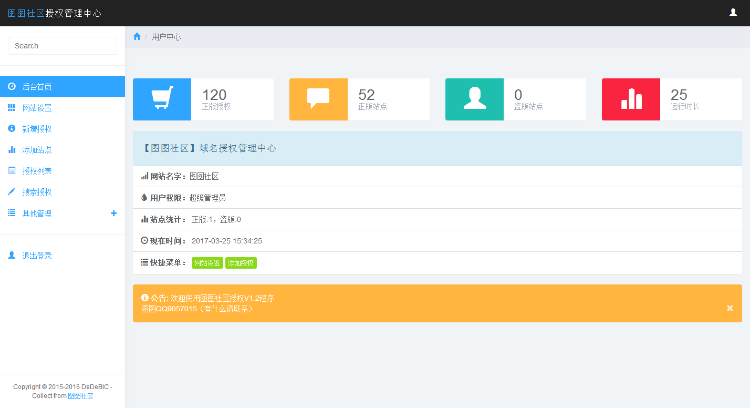Click the info circle icon in sidebar
Viewport: 750px width, 408px height.
point(12,128)
